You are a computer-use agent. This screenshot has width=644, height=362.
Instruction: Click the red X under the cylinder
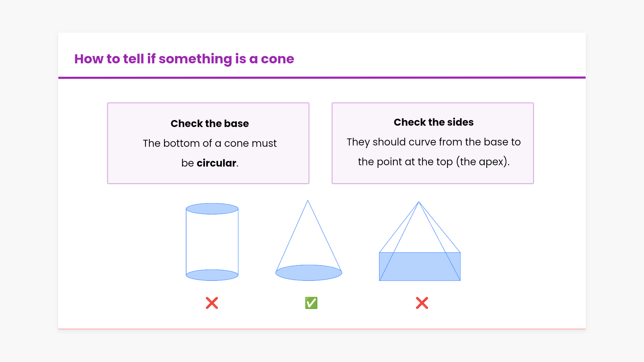212,303
